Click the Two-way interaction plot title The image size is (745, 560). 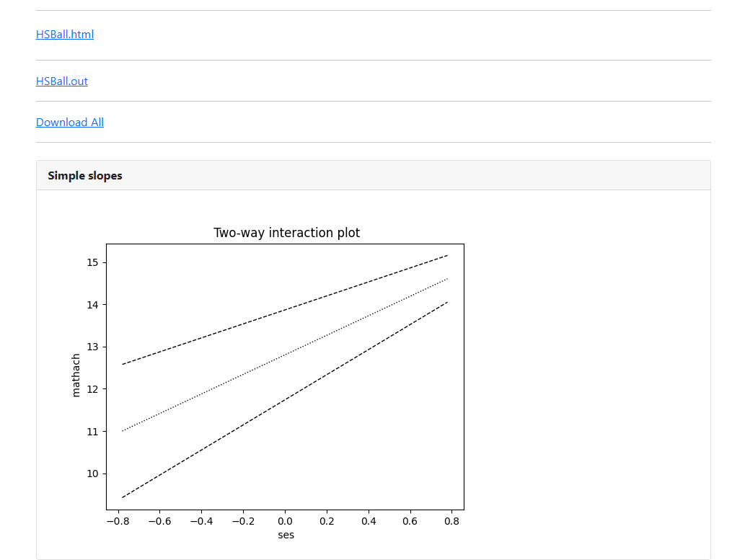pos(286,233)
